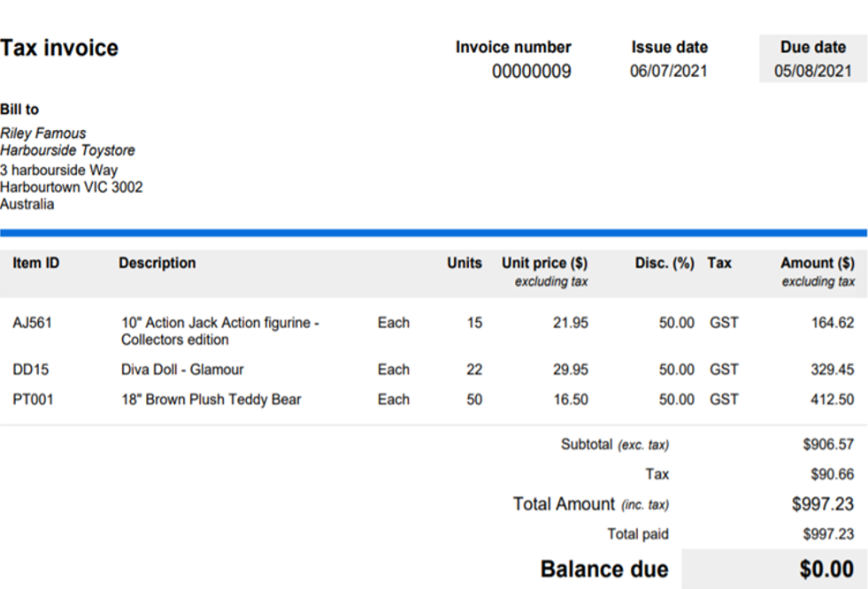The width and height of the screenshot is (868, 589).
Task: Click the Total Amount value $997.23
Action: pos(822,504)
